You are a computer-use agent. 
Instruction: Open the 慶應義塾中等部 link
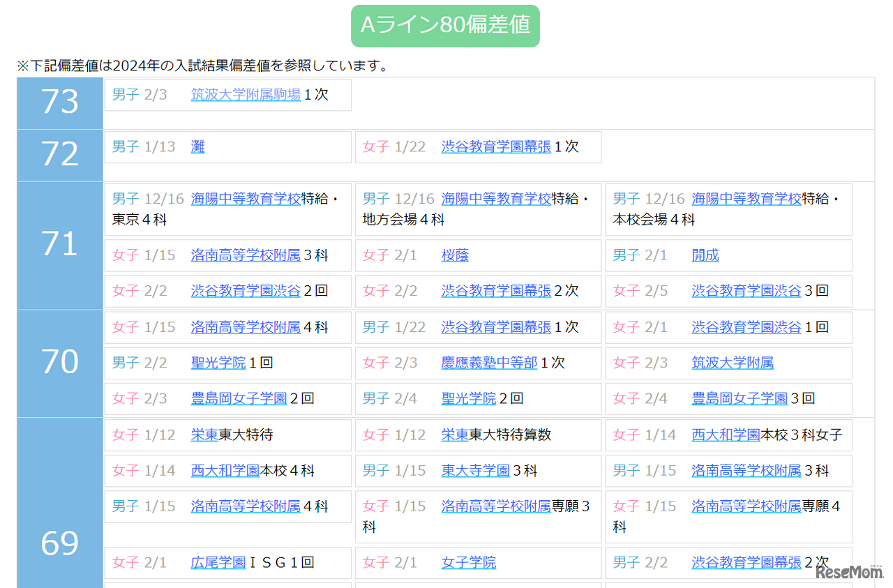[489, 363]
